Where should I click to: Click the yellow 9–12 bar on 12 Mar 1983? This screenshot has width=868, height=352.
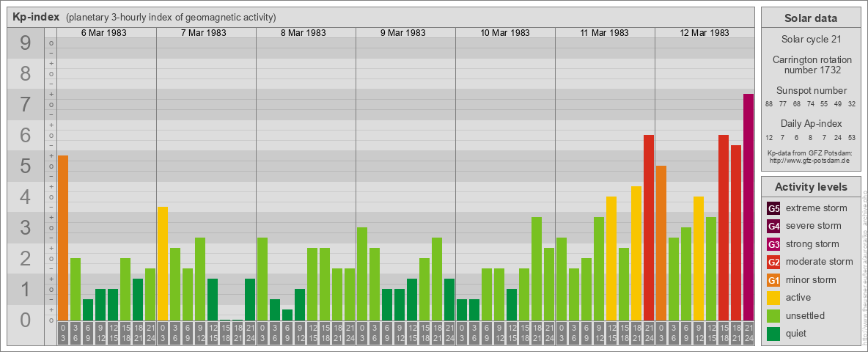699,258
